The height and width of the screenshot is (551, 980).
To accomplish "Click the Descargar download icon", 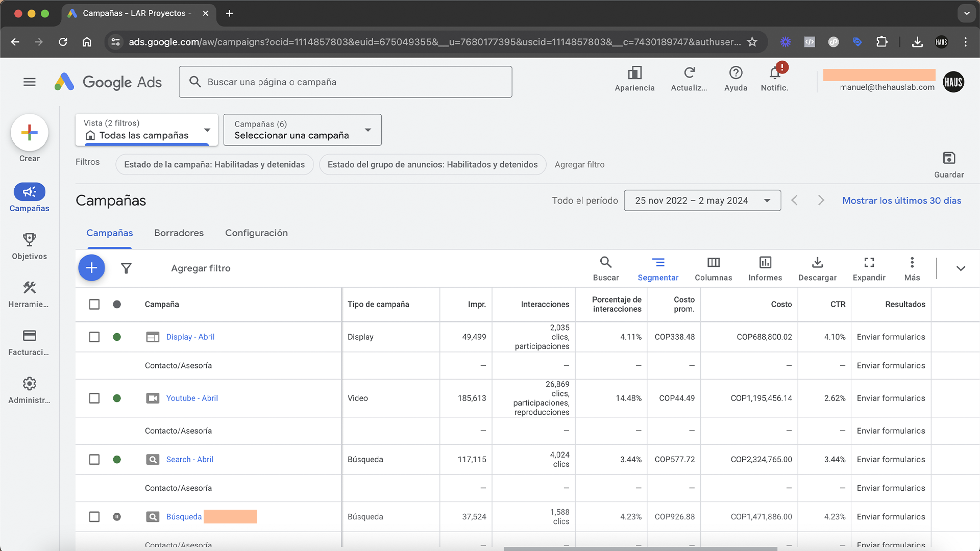I will click(x=817, y=263).
